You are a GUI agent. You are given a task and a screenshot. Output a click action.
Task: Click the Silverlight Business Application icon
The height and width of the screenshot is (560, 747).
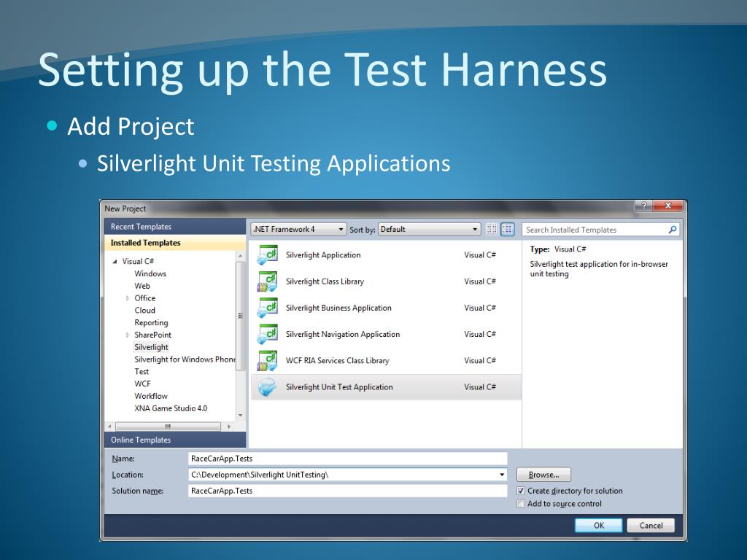(x=267, y=308)
